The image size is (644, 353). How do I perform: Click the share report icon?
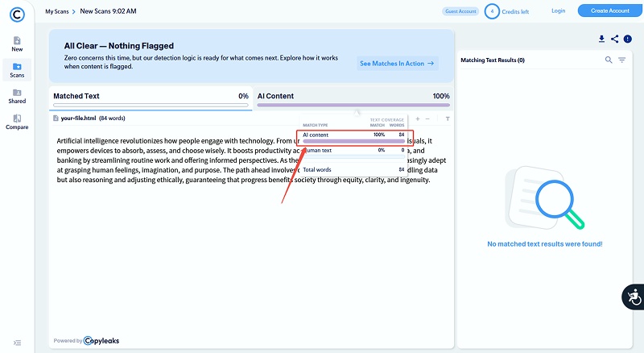(614, 39)
